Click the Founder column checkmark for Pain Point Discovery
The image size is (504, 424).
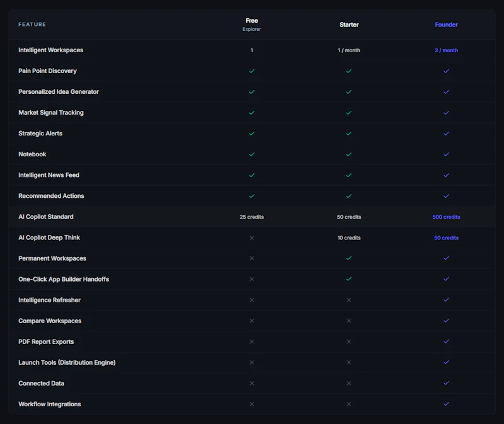click(446, 71)
